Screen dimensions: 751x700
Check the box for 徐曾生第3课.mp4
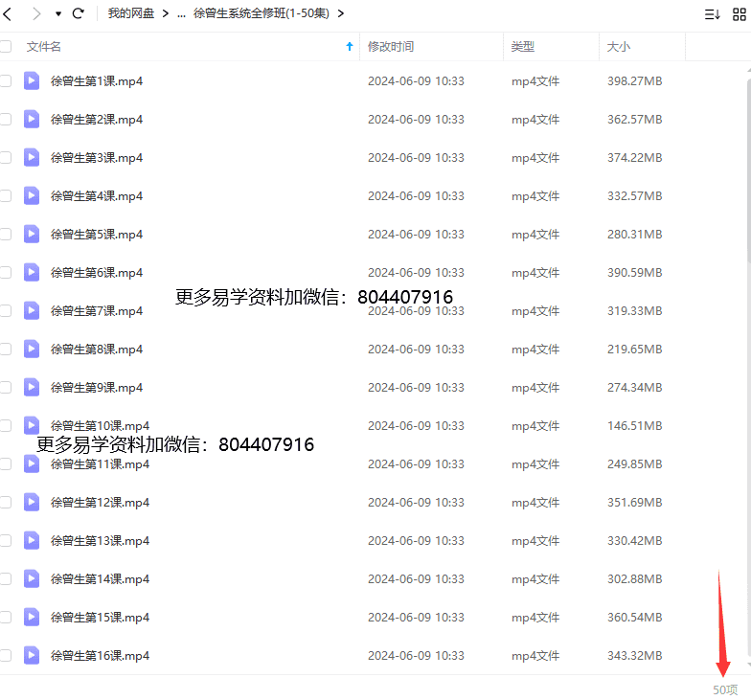pyautogui.click(x=6, y=157)
